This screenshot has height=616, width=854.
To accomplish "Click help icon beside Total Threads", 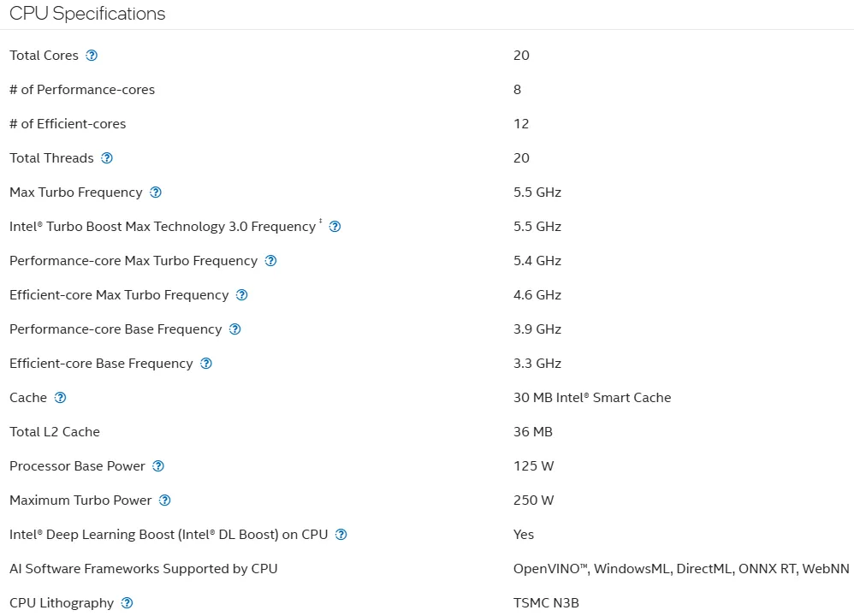I will pos(107,158).
